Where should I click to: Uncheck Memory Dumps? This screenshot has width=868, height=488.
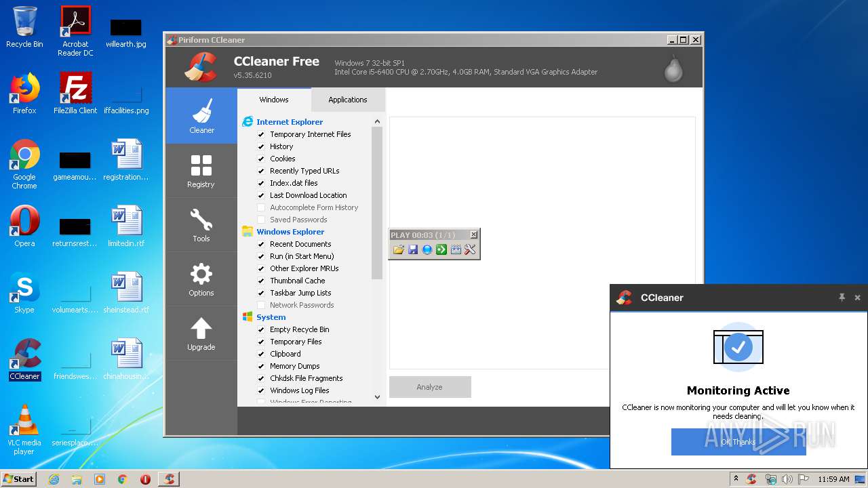(261, 366)
